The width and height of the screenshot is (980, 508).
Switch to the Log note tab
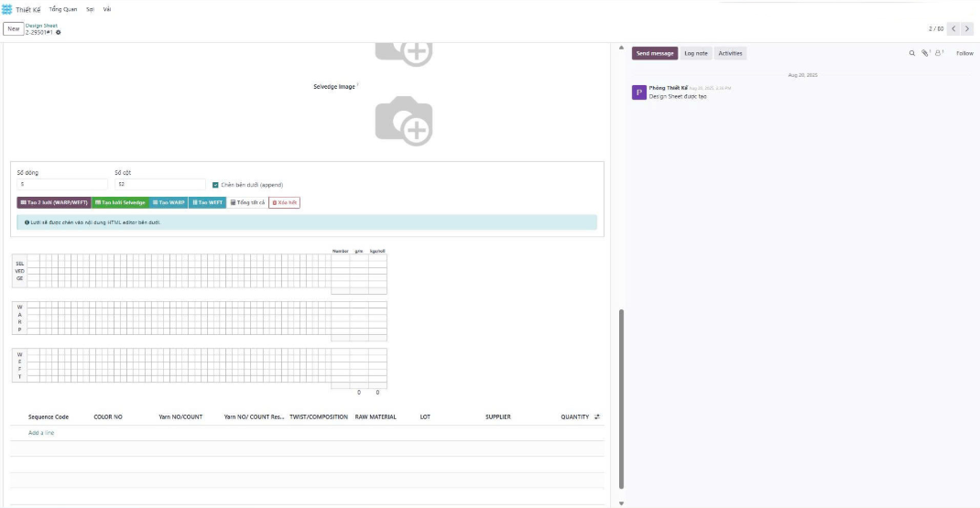click(x=695, y=53)
